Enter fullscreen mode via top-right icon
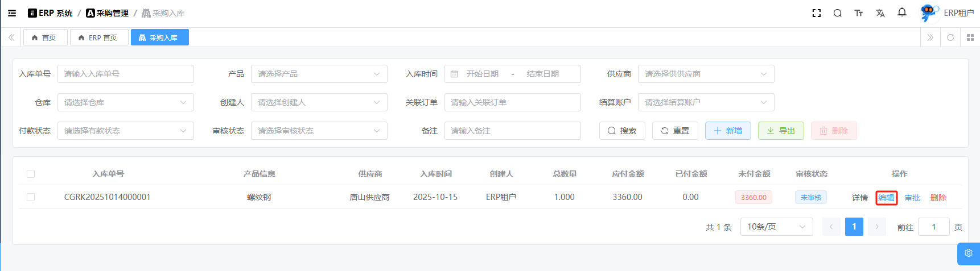The height and width of the screenshot is (271, 980). (816, 13)
